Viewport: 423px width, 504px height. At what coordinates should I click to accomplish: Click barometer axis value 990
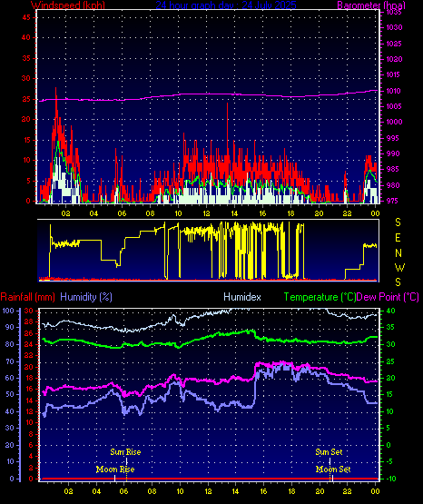tap(392, 153)
